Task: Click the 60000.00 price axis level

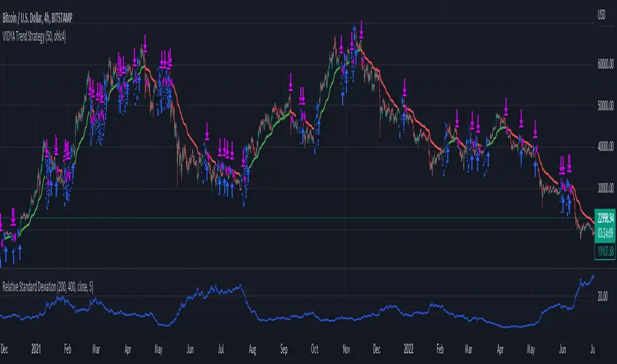Action: 606,64
